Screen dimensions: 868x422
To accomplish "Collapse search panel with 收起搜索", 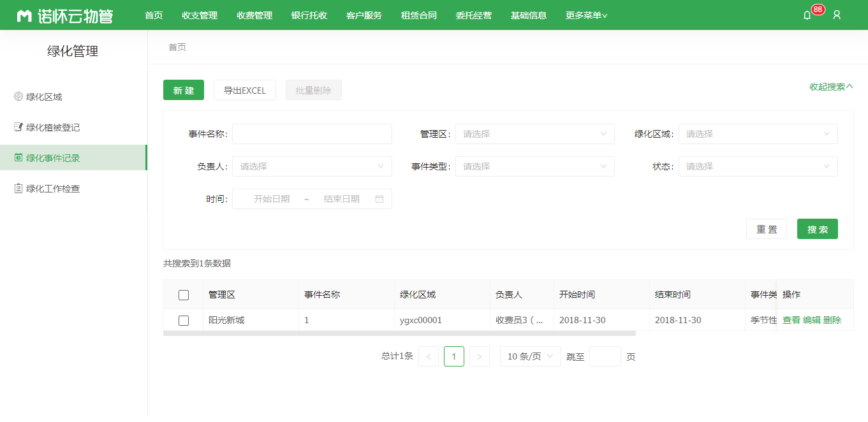I will [x=831, y=87].
